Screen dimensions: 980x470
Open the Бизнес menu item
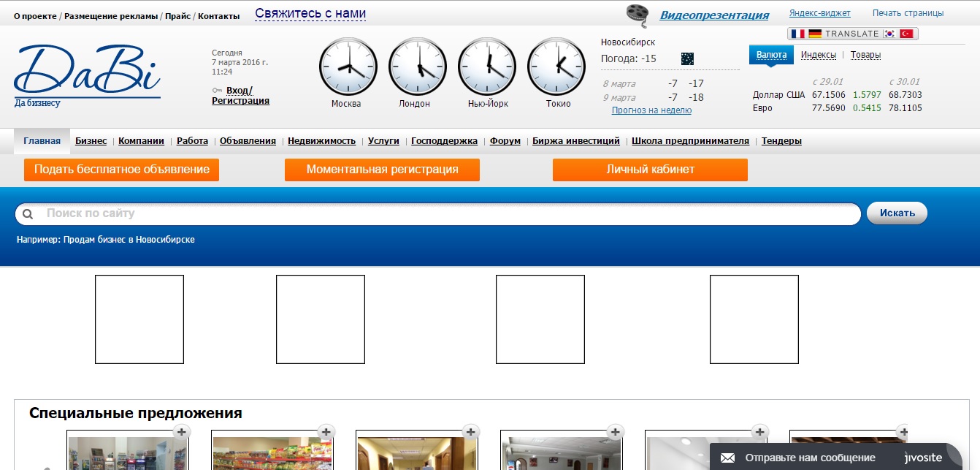(x=91, y=141)
